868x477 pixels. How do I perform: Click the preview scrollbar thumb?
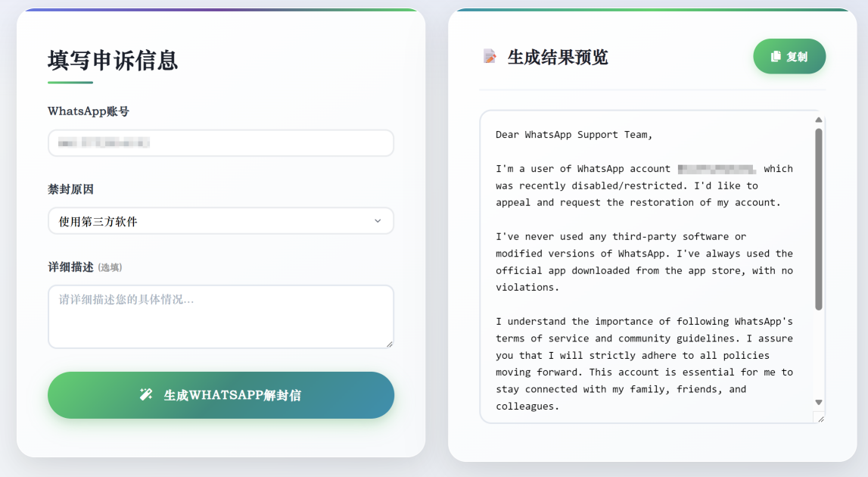[x=819, y=220]
